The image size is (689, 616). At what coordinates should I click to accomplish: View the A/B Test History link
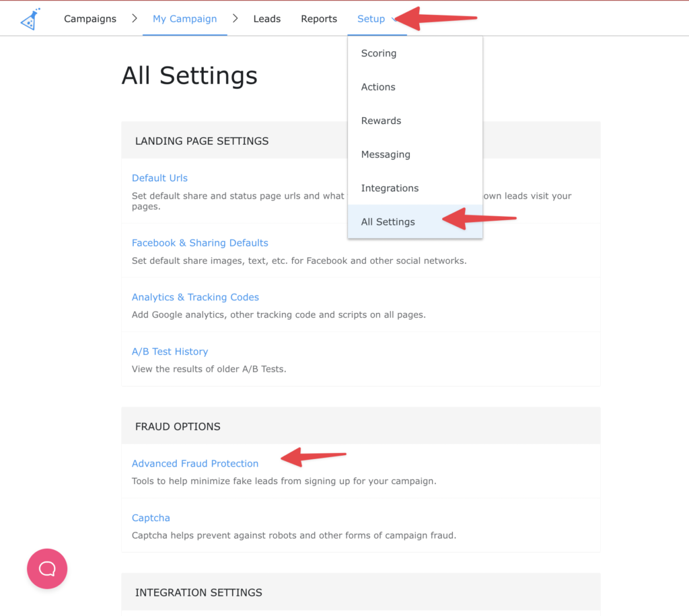click(170, 351)
